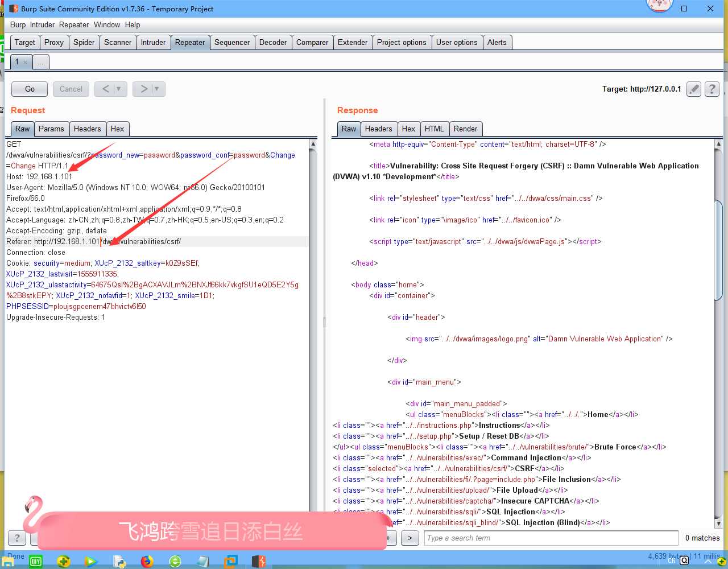
Task: Switch to the Intruder tool tab
Action: click(154, 42)
